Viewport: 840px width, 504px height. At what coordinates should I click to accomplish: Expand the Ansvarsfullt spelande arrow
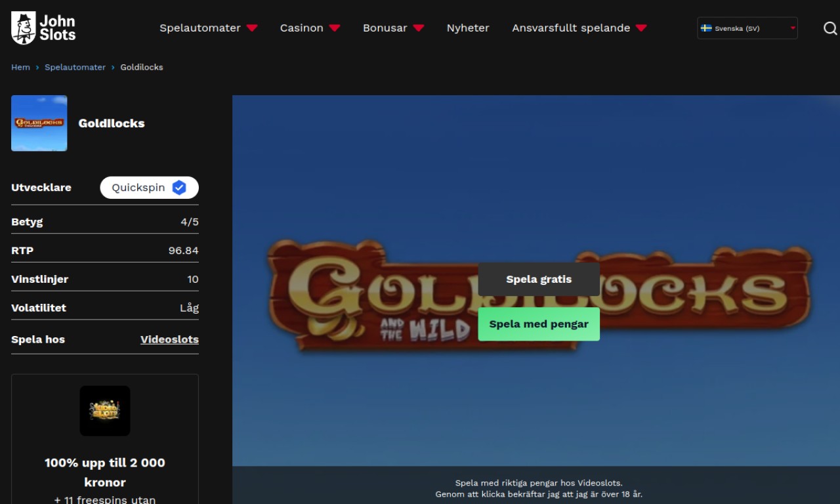642,28
